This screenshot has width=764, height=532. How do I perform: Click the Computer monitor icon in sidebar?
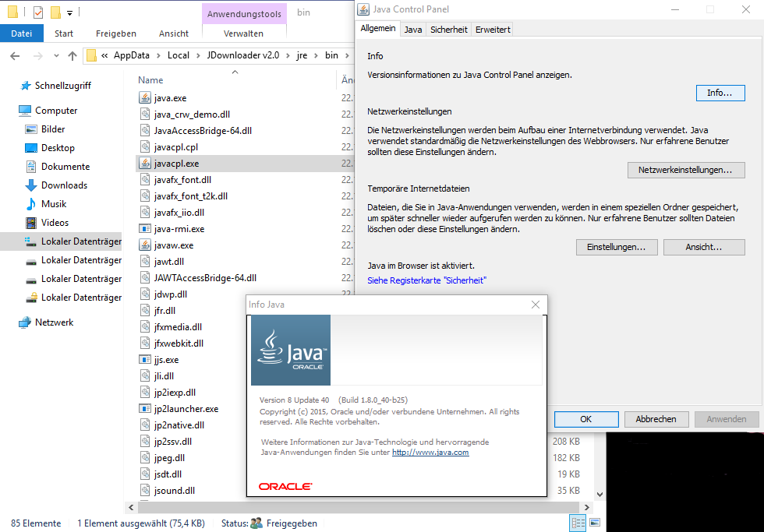tap(25, 111)
